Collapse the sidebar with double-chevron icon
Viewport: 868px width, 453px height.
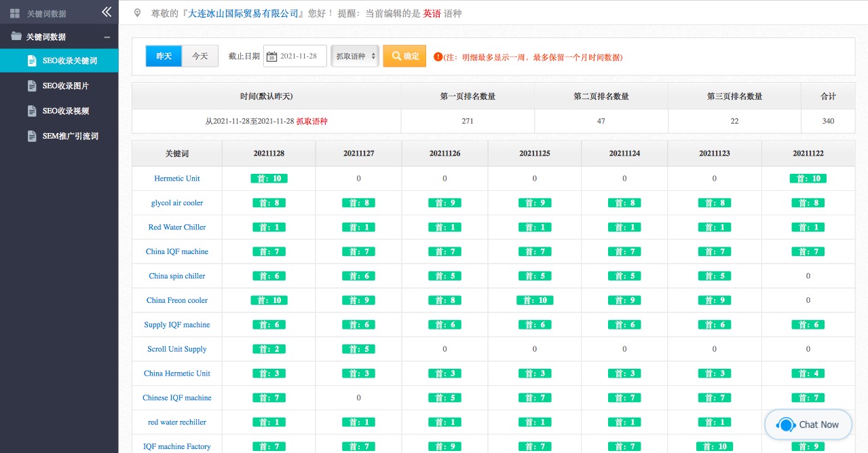coord(106,12)
